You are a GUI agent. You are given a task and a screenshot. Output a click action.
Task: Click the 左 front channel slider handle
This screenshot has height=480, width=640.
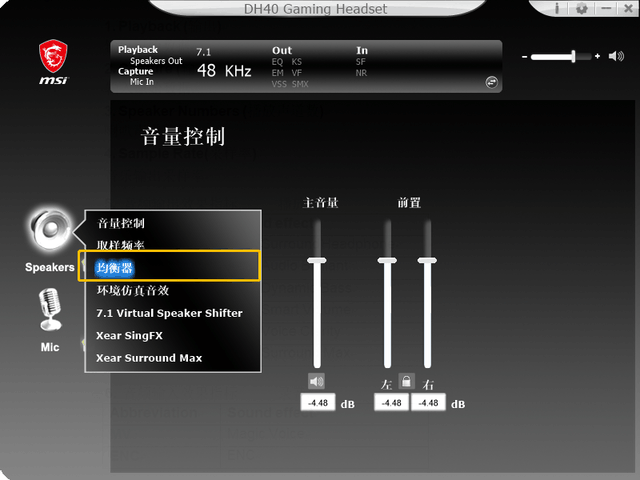click(x=387, y=260)
